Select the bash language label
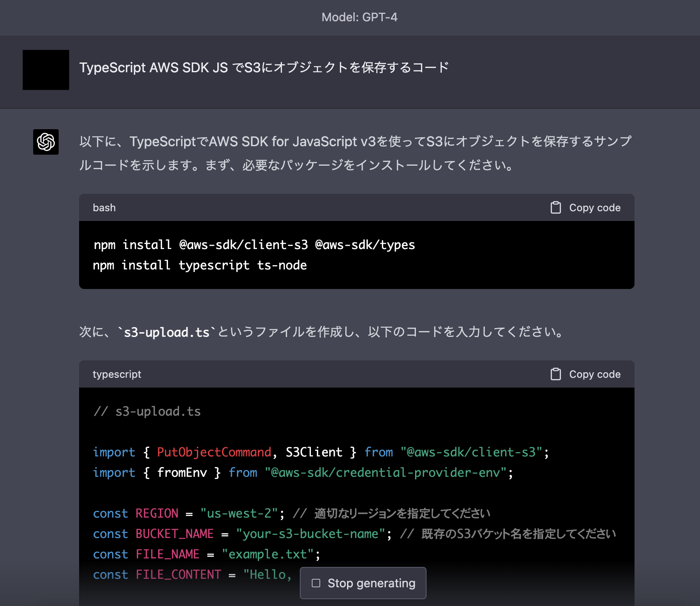 104,207
